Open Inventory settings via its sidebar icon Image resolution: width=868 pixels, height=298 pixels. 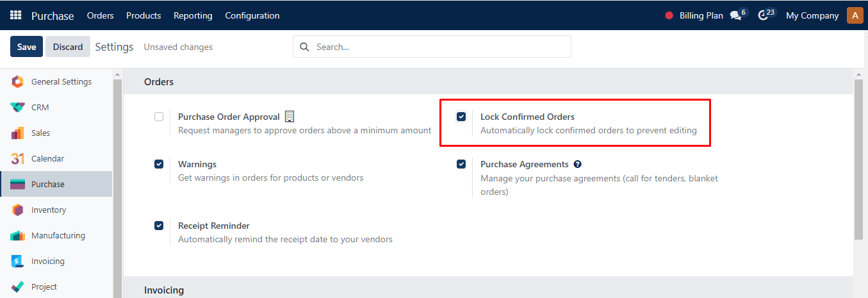point(18,210)
